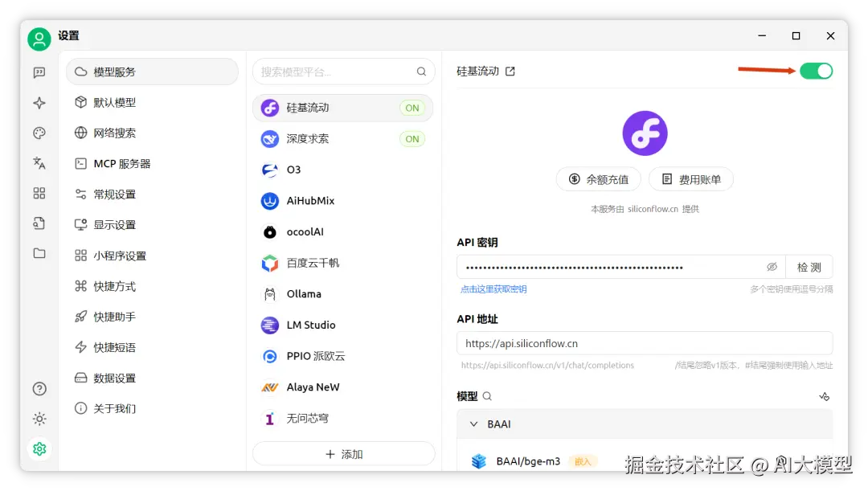Open the files folder sidebar icon
This screenshot has height=491, width=868.
click(x=39, y=253)
